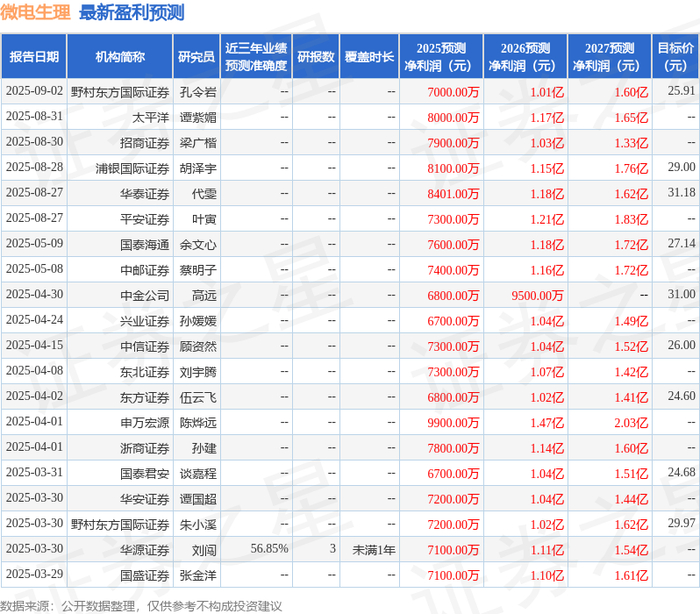The height and width of the screenshot is (614, 700).
Task: Select value 7400.00万
Action: click(x=453, y=271)
